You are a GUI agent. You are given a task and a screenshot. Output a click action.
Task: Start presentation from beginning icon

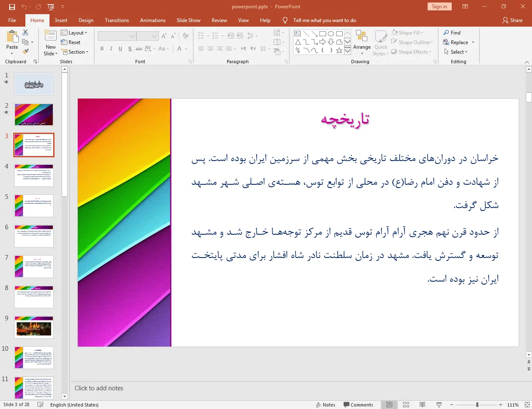coord(51,7)
